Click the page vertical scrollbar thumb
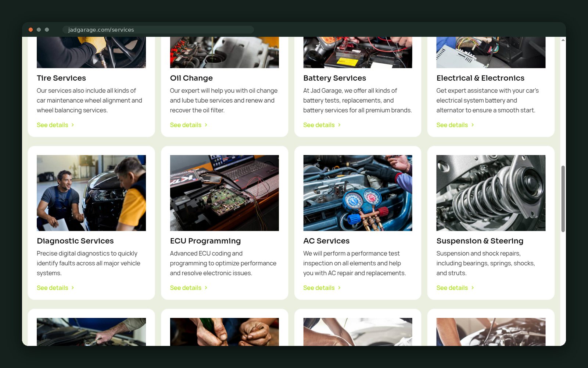 (x=563, y=199)
